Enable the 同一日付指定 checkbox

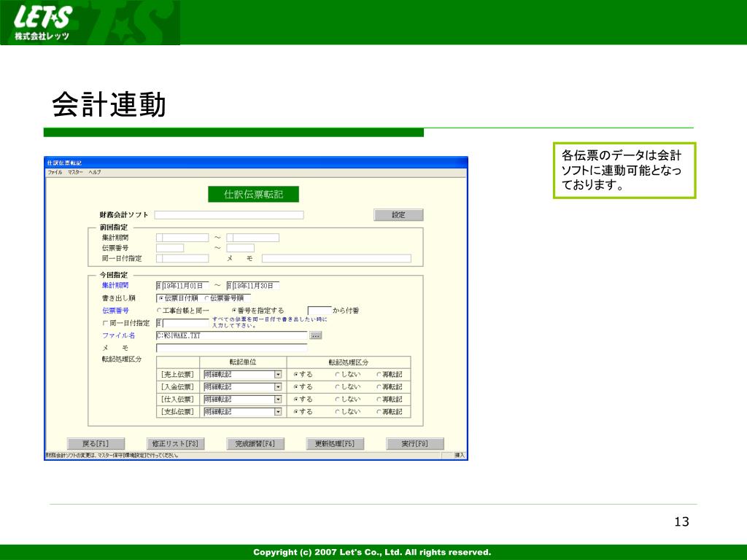(105, 323)
